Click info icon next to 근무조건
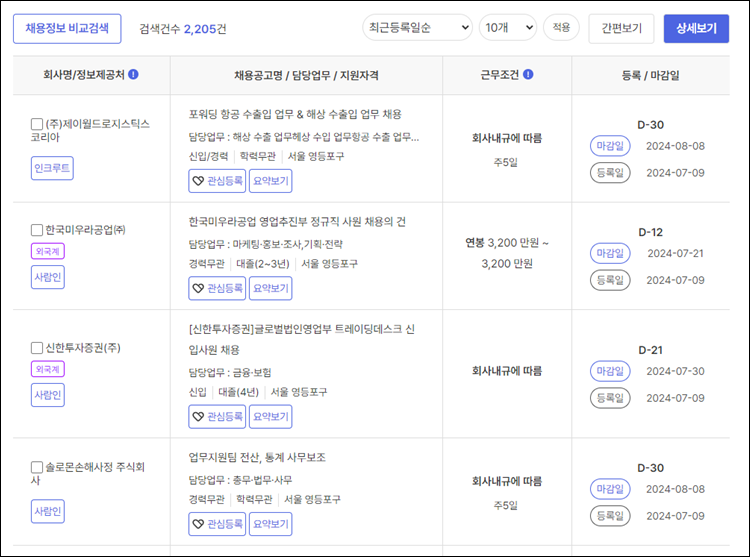 coord(528,74)
